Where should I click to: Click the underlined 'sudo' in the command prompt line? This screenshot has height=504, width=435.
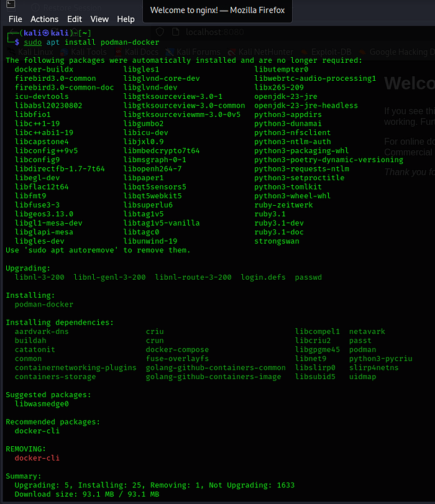[33, 42]
